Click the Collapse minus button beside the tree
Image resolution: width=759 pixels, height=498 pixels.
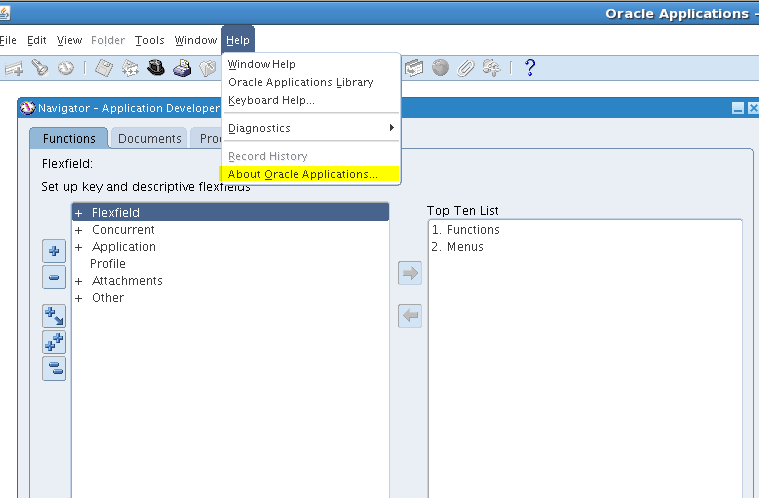click(54, 277)
